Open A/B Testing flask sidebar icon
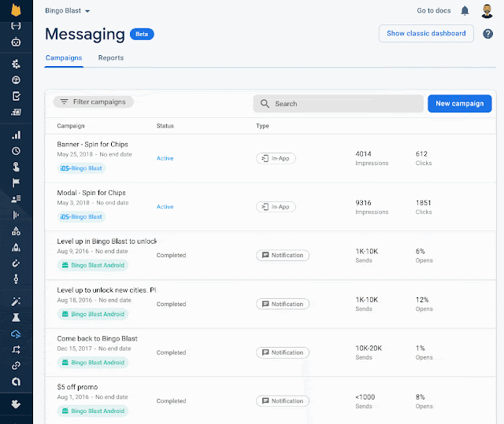The image size is (504, 424). tap(16, 318)
